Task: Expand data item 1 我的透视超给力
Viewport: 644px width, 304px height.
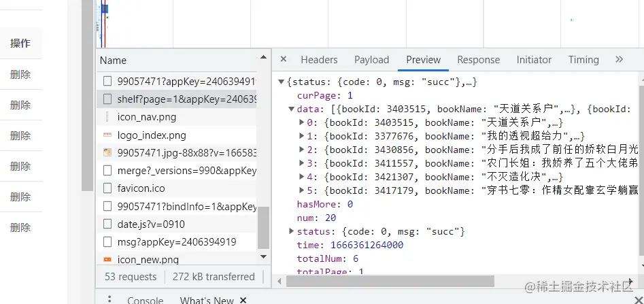Action: tap(301, 136)
